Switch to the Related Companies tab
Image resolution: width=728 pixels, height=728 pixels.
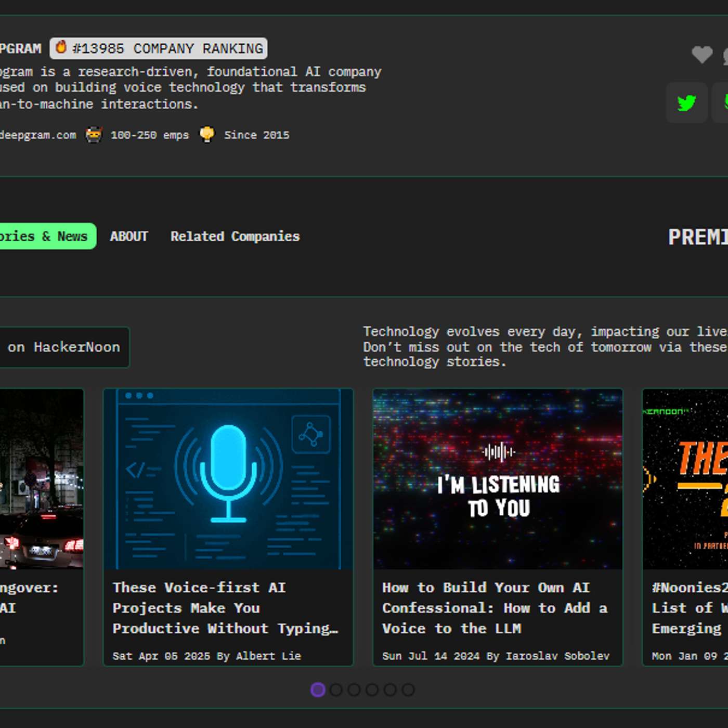(235, 236)
